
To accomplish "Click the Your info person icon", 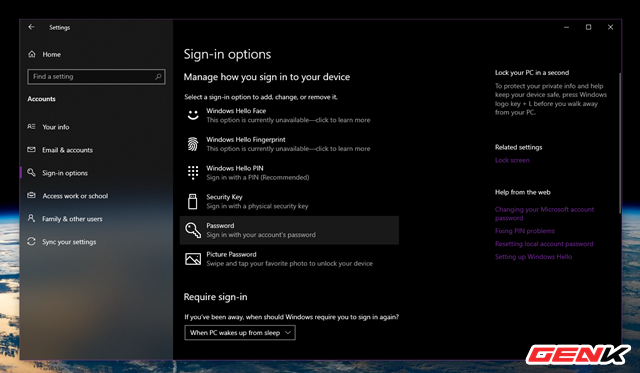I will tap(31, 127).
